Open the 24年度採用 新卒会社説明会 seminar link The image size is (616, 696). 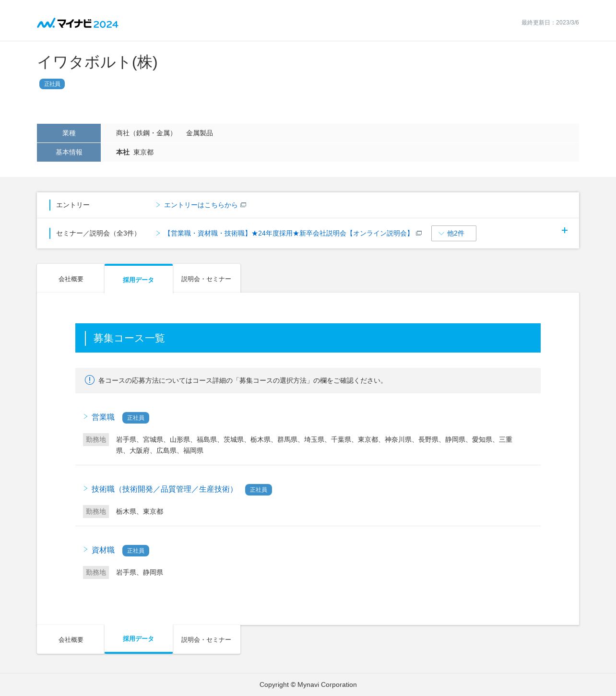click(x=288, y=234)
